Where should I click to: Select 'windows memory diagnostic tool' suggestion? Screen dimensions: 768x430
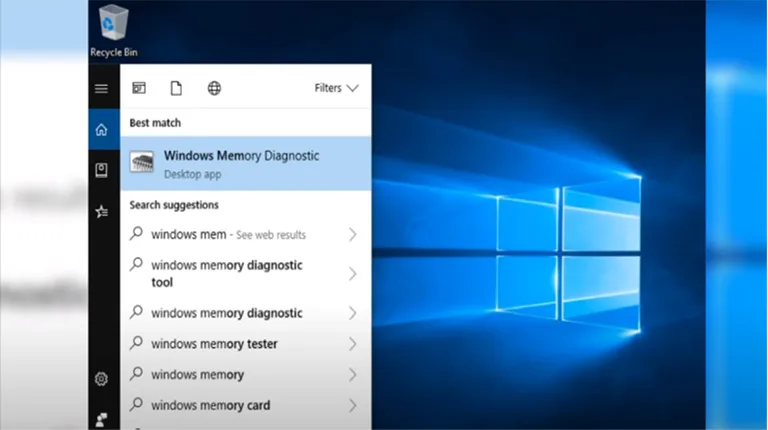point(246,273)
